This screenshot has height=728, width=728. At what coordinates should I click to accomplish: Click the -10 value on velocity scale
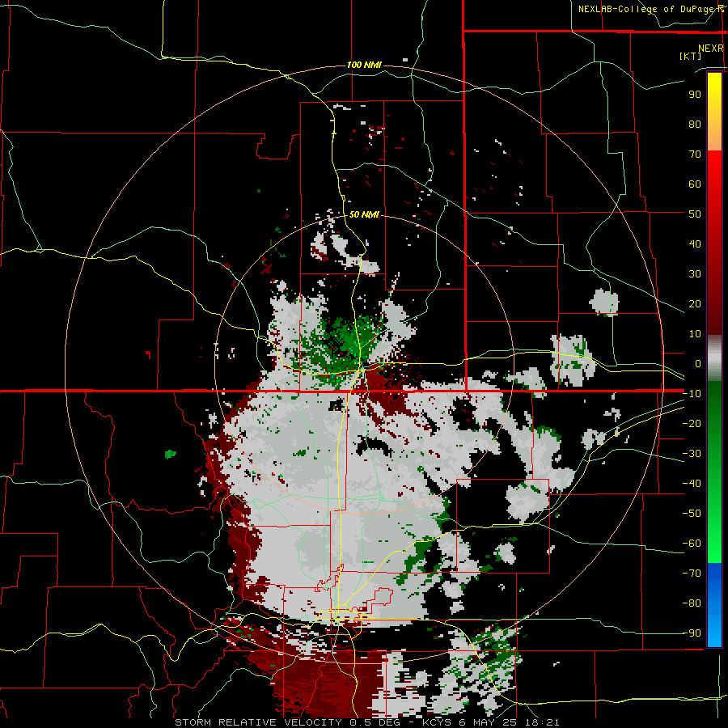point(692,394)
